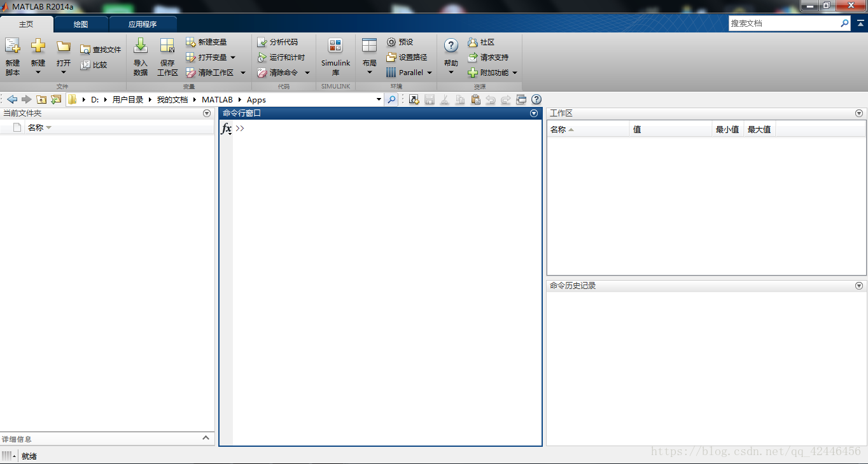Click the 用户目录 path segment
This screenshot has height=464, width=868.
click(x=128, y=100)
